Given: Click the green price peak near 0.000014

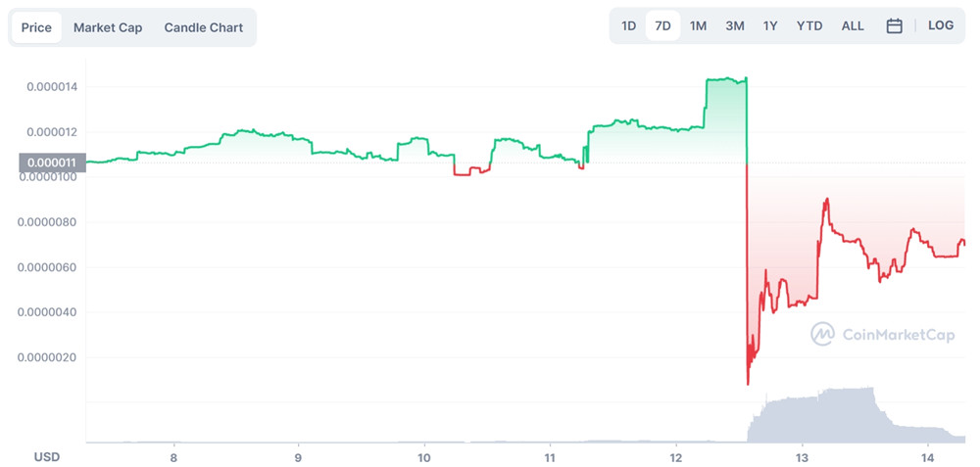Looking at the screenshot, I should (x=726, y=78).
